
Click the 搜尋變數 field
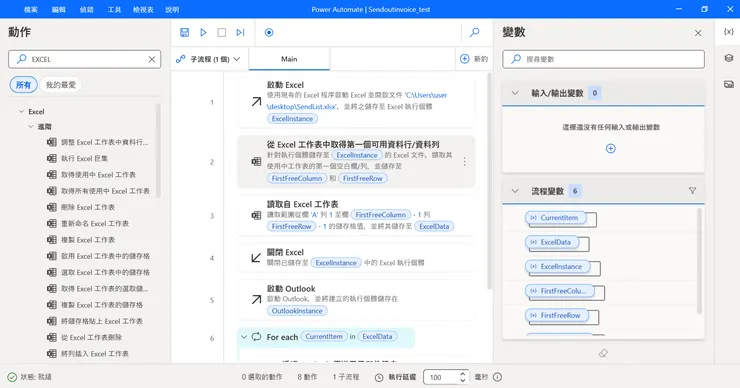pos(604,59)
